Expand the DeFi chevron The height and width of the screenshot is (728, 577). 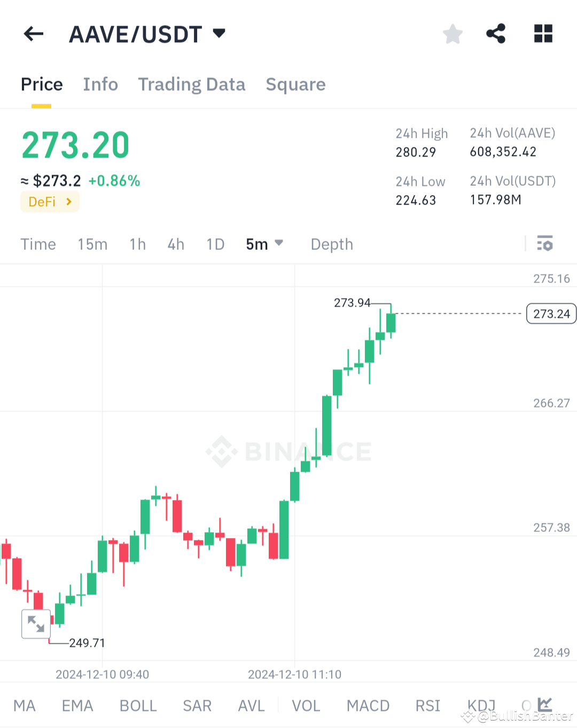[x=68, y=202]
